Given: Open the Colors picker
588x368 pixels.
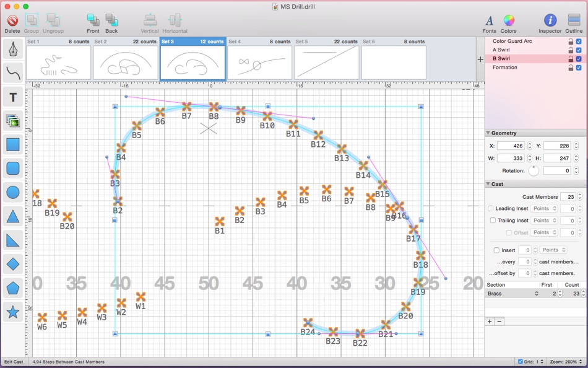Looking at the screenshot, I should pyautogui.click(x=509, y=20).
